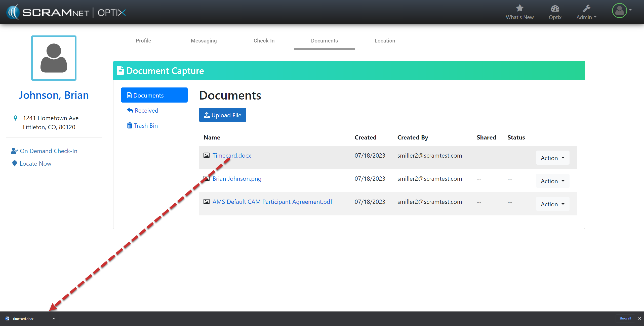Open the Received documents section
Screen dimensions: 644x326
coord(143,111)
